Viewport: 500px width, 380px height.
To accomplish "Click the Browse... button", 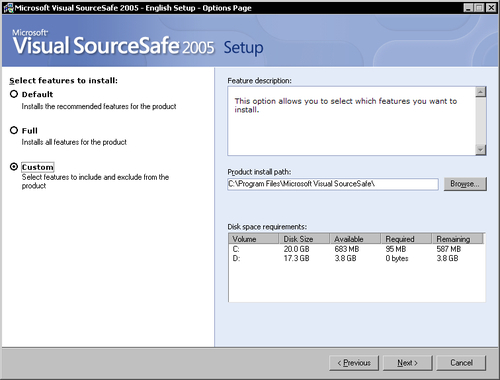I will point(465,184).
